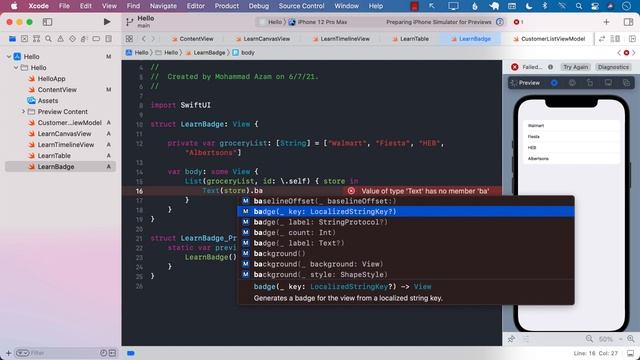Start live preview in canvas

tap(554, 83)
